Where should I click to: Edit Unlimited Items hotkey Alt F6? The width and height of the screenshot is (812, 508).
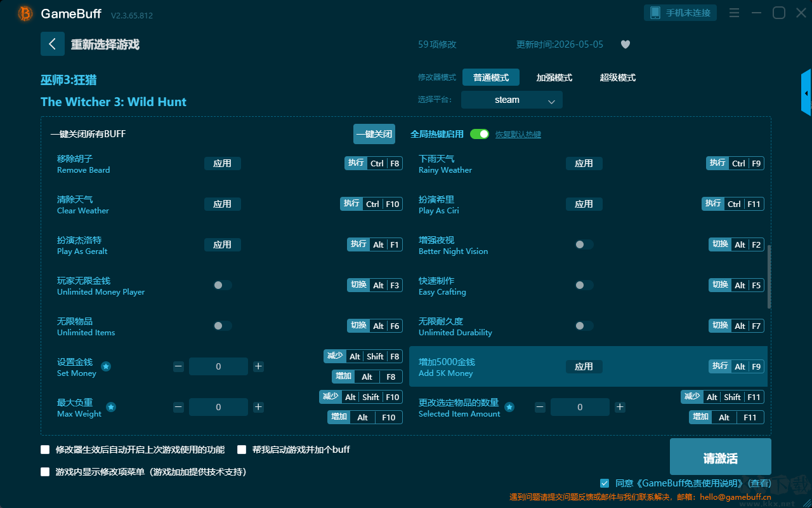[x=375, y=326]
